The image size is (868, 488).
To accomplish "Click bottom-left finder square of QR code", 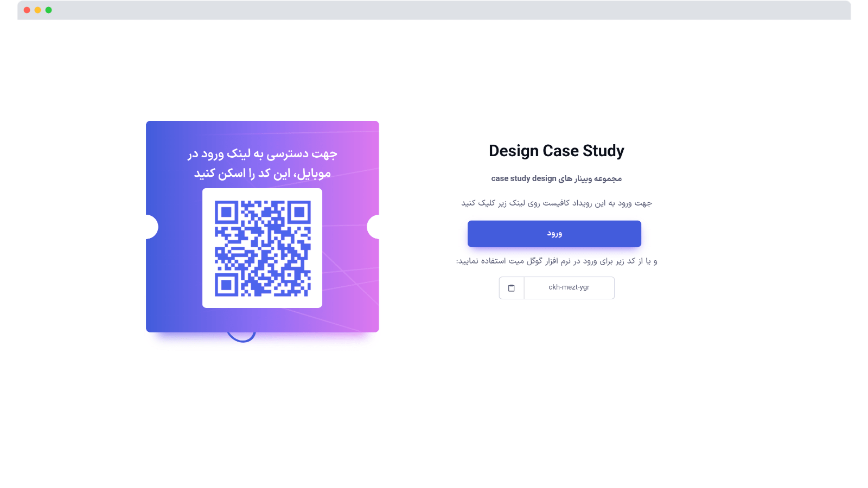I will click(226, 285).
